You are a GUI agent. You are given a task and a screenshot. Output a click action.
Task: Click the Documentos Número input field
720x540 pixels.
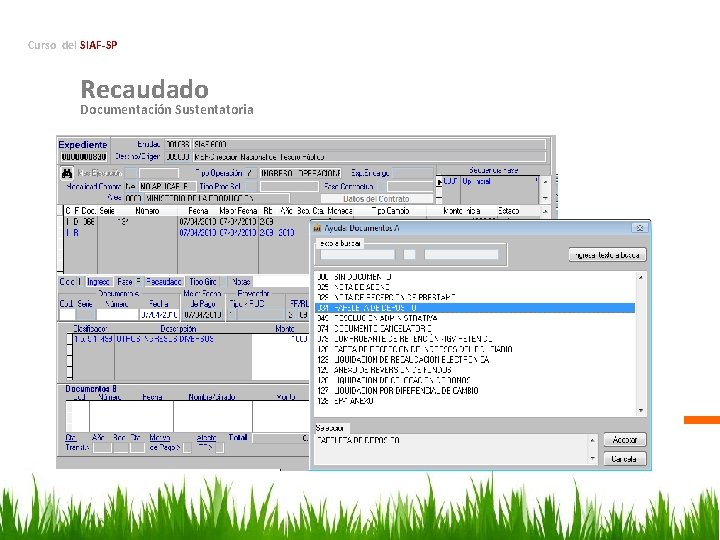(117, 315)
